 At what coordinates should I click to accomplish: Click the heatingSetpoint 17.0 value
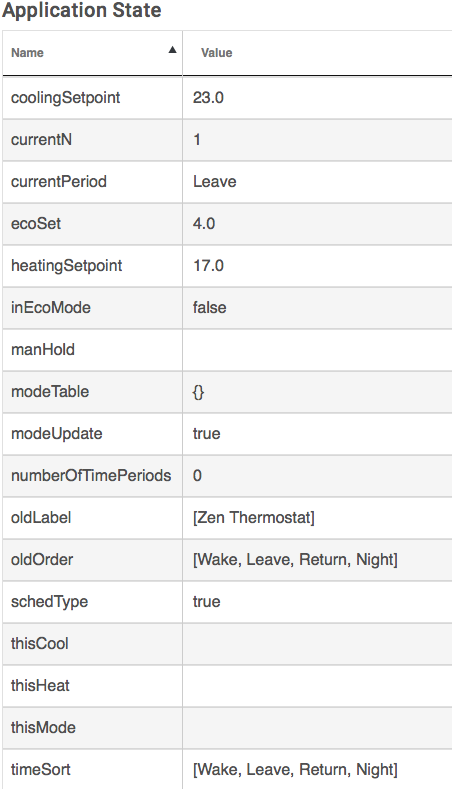point(208,266)
